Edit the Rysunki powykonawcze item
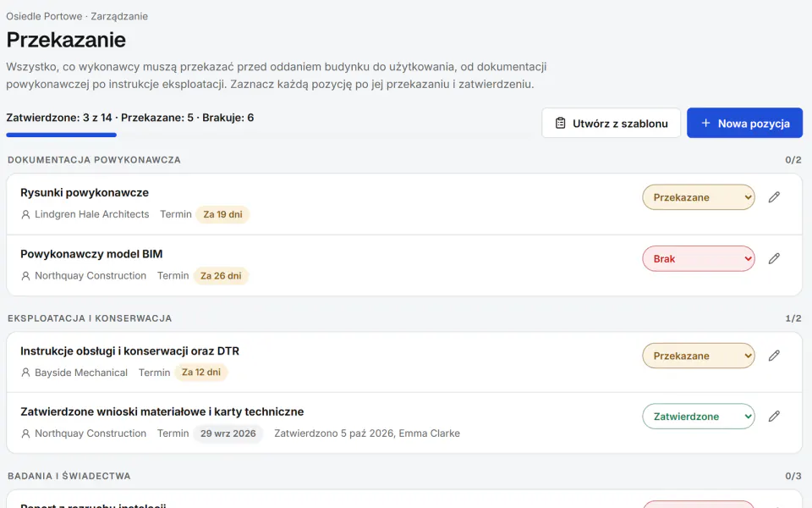 (774, 197)
